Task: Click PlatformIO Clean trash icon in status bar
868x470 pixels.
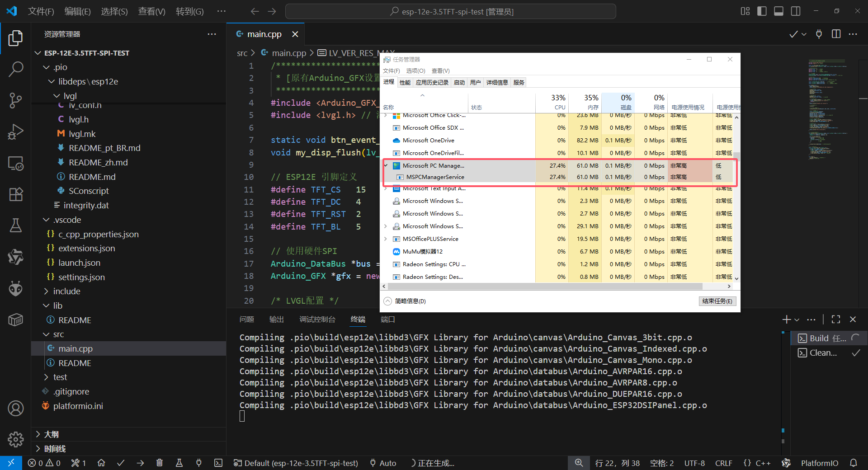Action: coord(160,463)
